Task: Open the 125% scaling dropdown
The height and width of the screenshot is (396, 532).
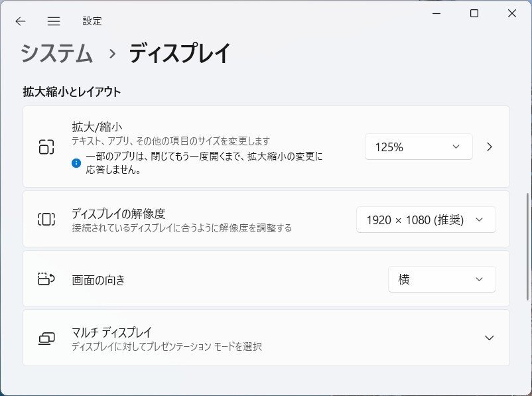Action: click(419, 147)
